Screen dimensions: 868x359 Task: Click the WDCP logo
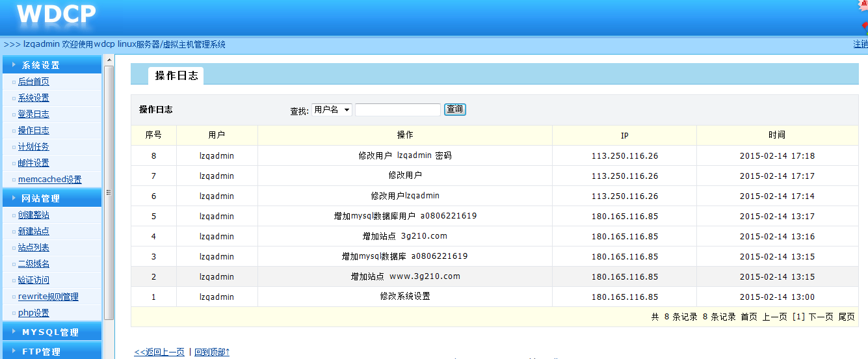57,16
